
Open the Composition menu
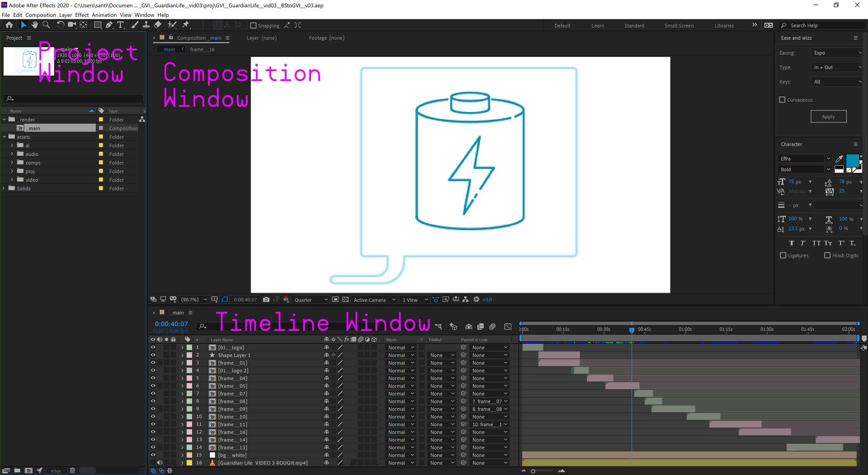click(x=41, y=15)
